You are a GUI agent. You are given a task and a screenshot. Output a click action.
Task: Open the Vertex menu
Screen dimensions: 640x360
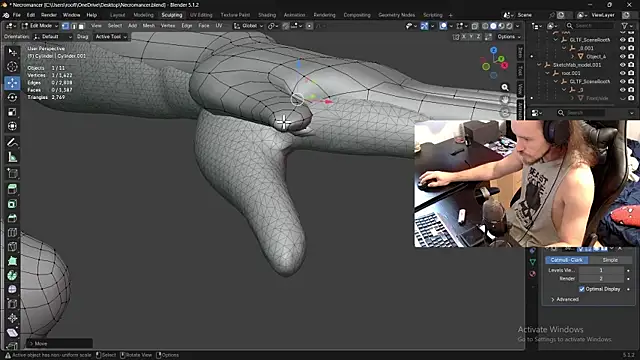[168, 26]
